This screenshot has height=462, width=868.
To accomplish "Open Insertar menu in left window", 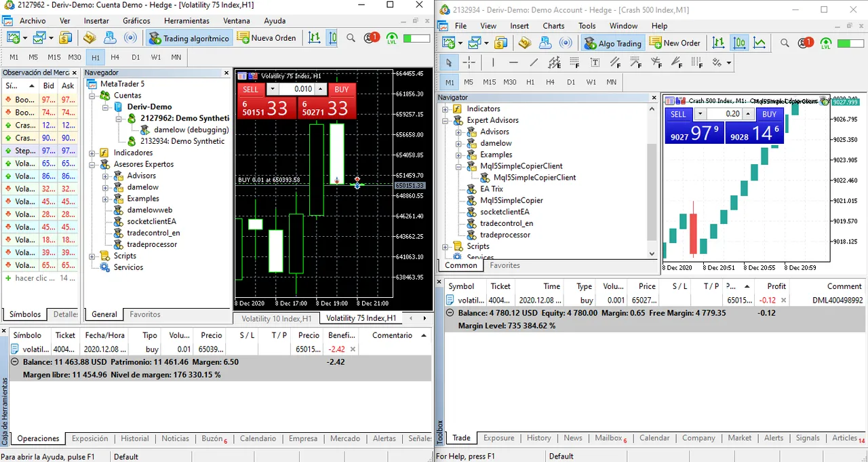I will point(96,21).
